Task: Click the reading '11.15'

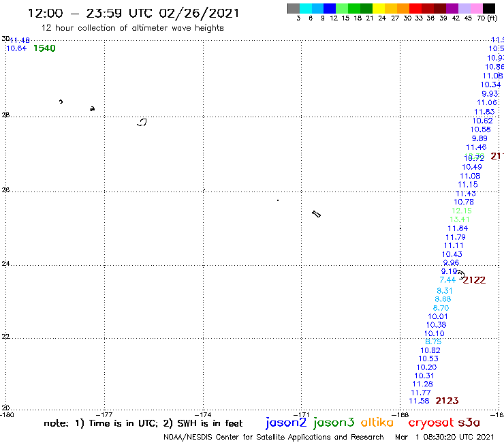Action: (x=468, y=185)
